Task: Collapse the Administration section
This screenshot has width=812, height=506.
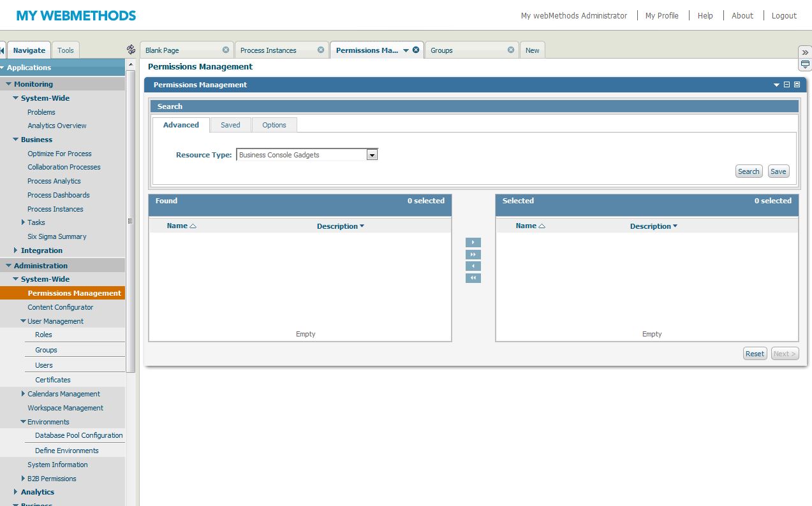Action: [x=9, y=266]
